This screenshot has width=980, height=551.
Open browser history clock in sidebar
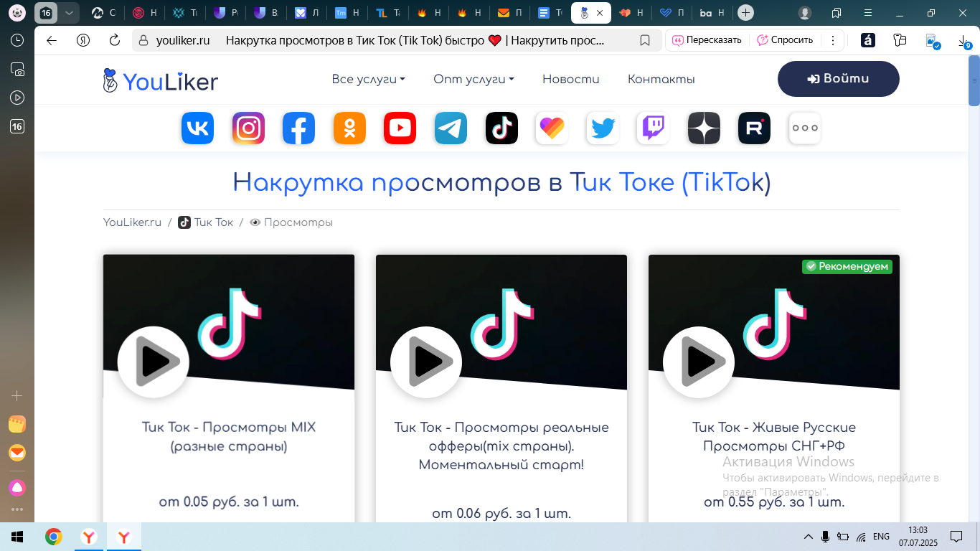(17, 41)
